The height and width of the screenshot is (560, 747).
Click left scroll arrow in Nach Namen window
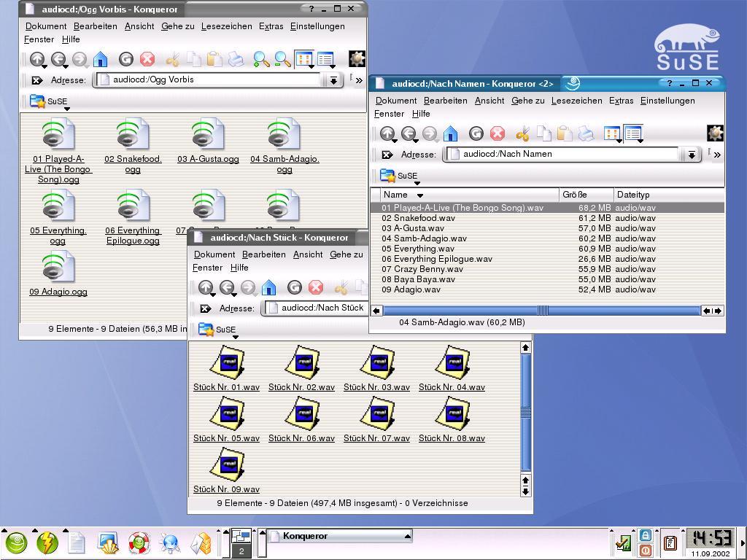point(377,311)
